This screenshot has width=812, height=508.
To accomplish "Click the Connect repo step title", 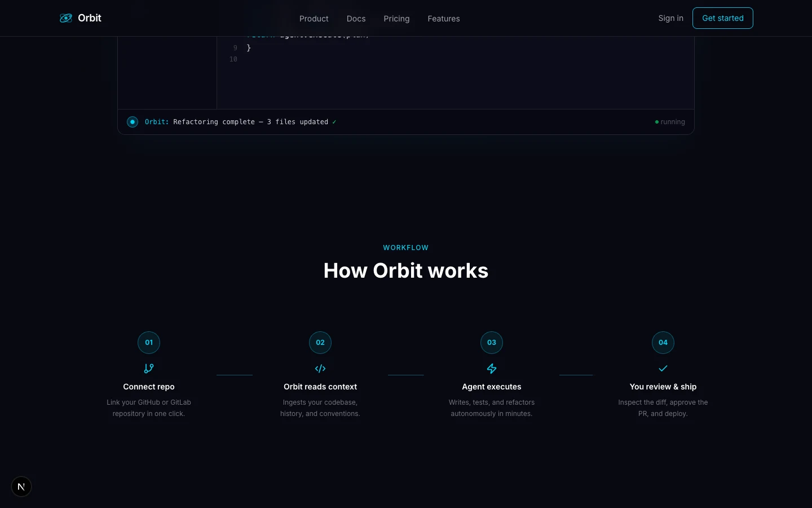I will click(149, 387).
